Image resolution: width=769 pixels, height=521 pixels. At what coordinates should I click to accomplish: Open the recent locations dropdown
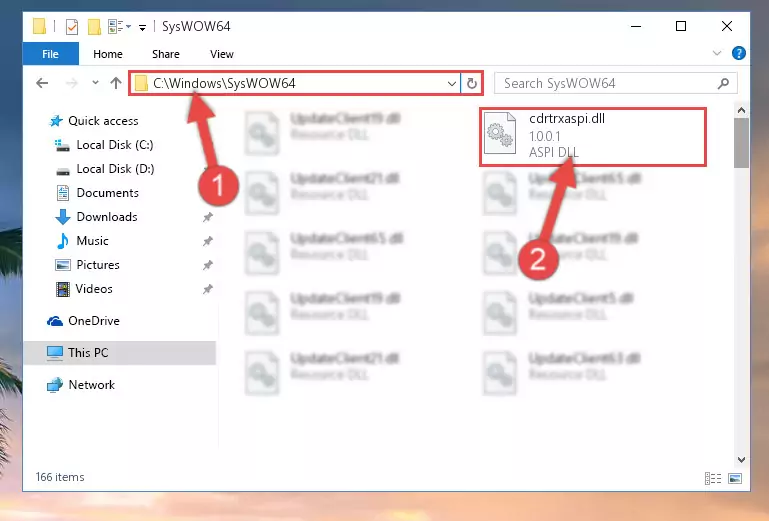coord(95,83)
